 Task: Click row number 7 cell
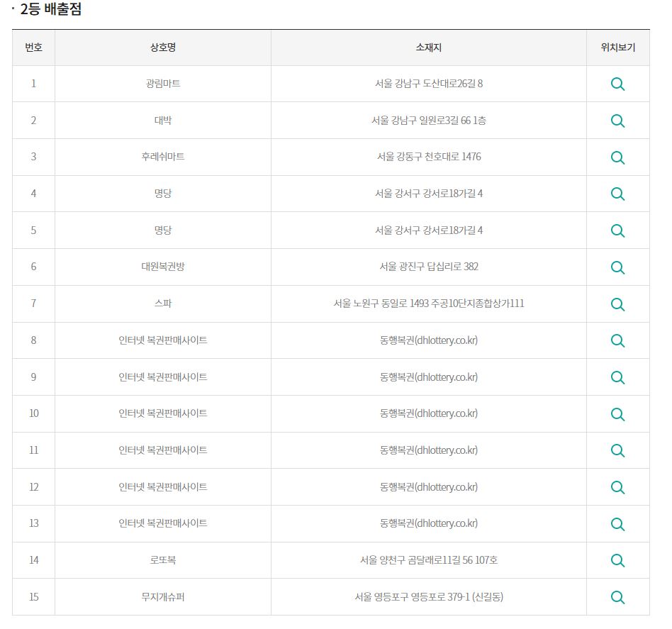pyautogui.click(x=33, y=304)
